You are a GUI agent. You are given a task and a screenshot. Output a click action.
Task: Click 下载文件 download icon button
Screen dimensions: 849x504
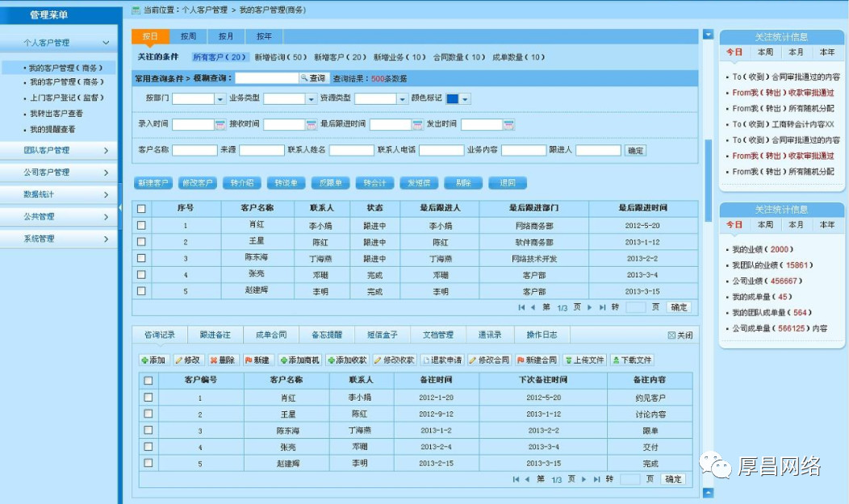pyautogui.click(x=632, y=360)
